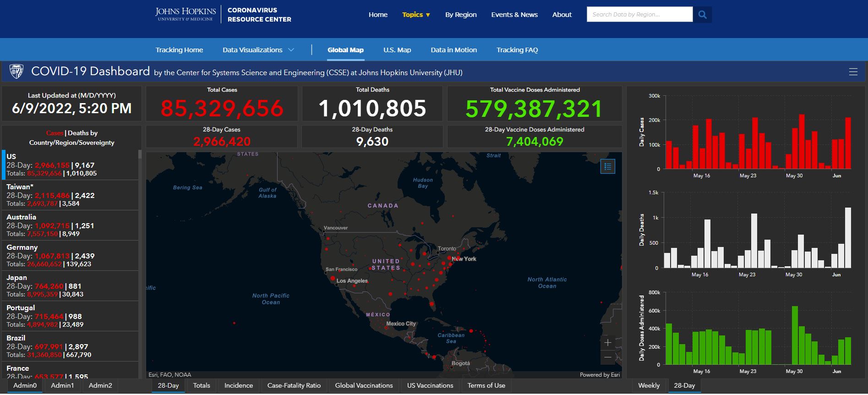The width and height of the screenshot is (868, 395).
Task: Open Events & News page
Action: click(514, 15)
